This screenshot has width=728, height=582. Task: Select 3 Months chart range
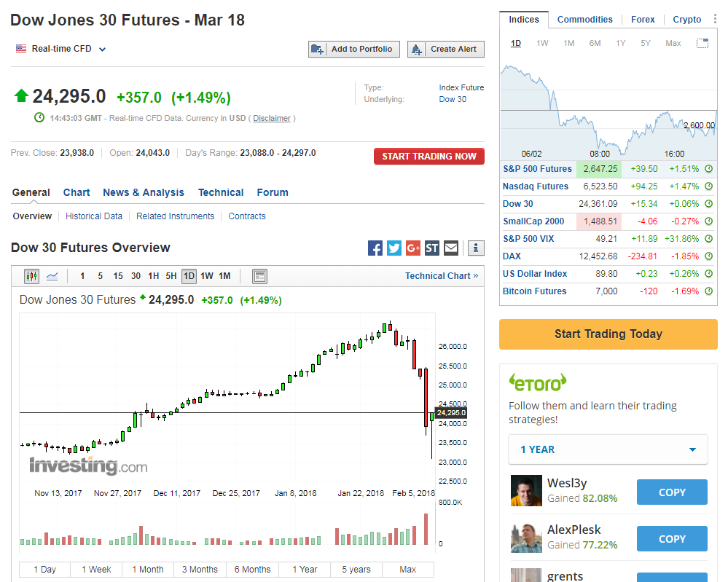pos(200,569)
